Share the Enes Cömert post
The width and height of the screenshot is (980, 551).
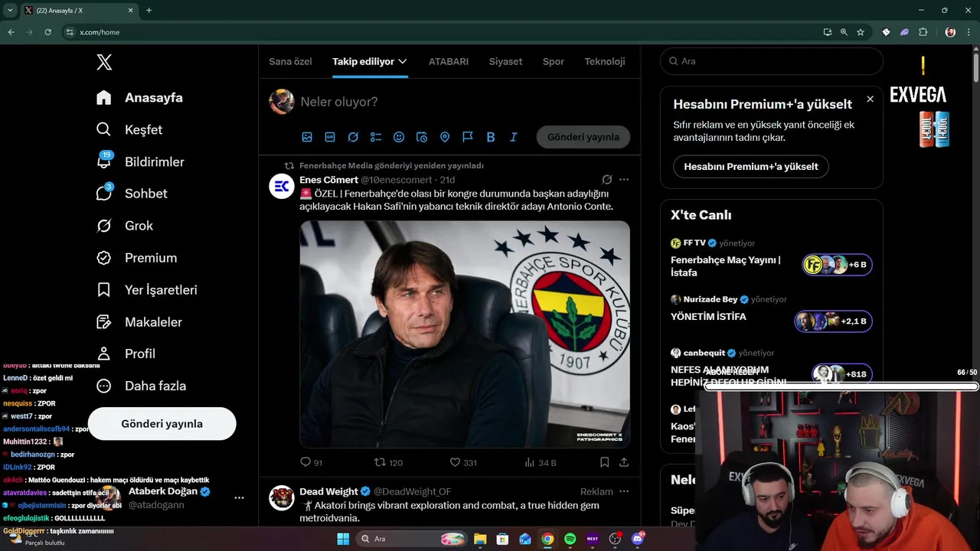[624, 462]
